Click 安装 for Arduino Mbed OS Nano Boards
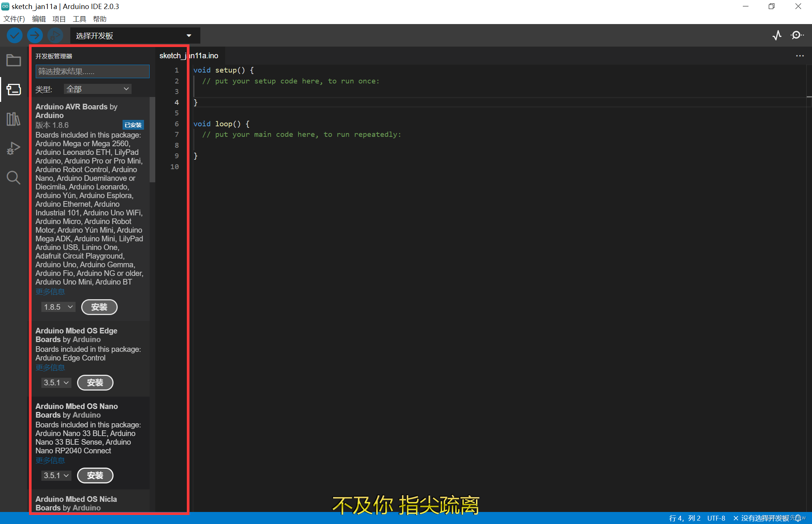Screen dimensions: 812x524 (95, 476)
